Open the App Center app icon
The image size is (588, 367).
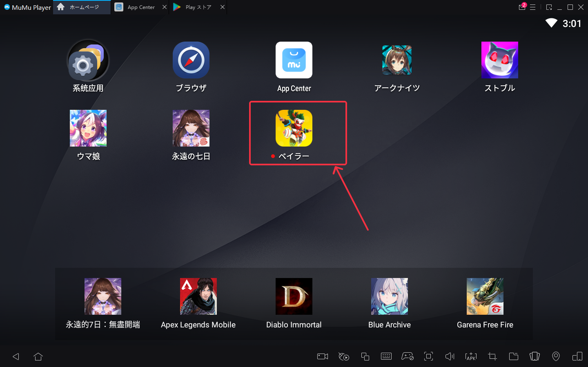(294, 60)
